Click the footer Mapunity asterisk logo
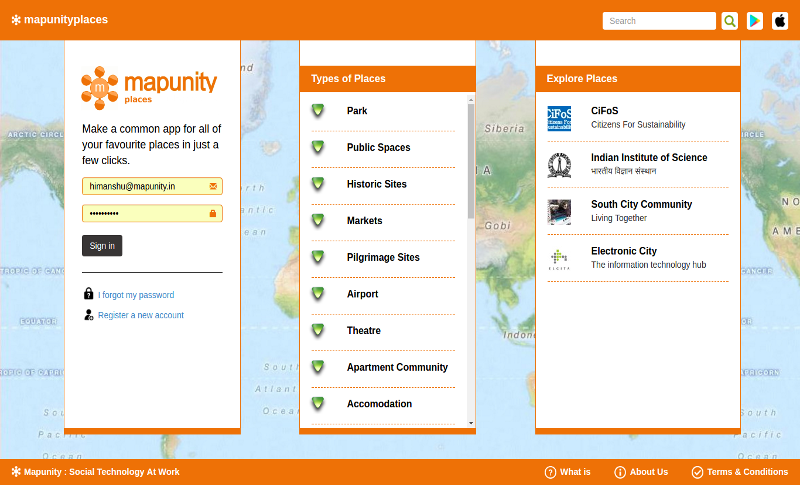The width and height of the screenshot is (800, 485). pos(16,472)
